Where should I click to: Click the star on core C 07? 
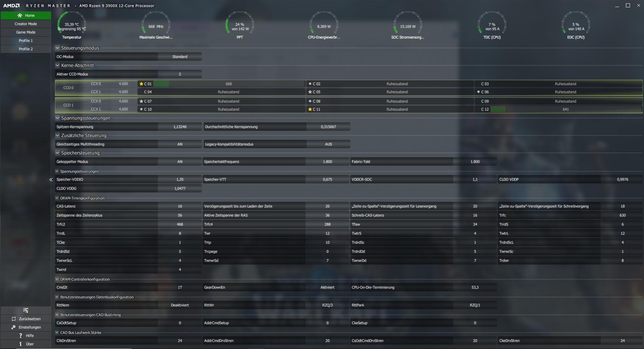click(141, 101)
